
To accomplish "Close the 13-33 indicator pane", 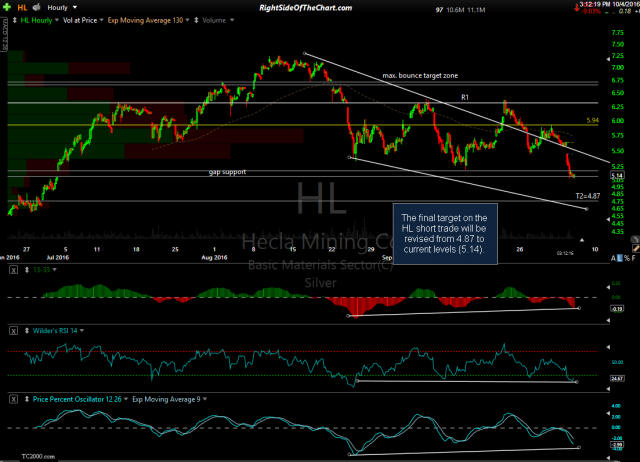I will 13,270.
